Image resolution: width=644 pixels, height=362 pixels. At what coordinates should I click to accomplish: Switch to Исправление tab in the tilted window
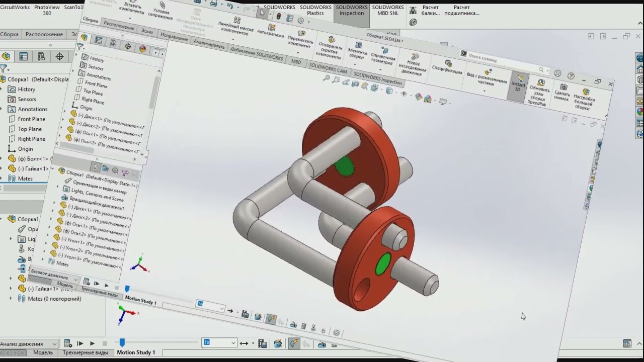pyautogui.click(x=174, y=37)
